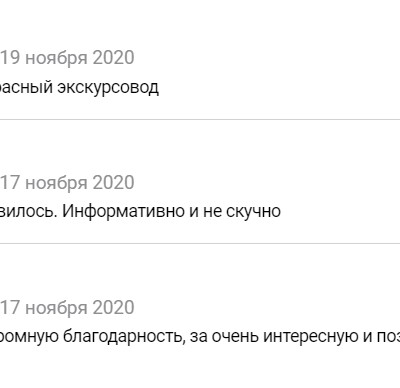Click the divider line below the экскурсовод review
This screenshot has width=400, height=388.
200,119
